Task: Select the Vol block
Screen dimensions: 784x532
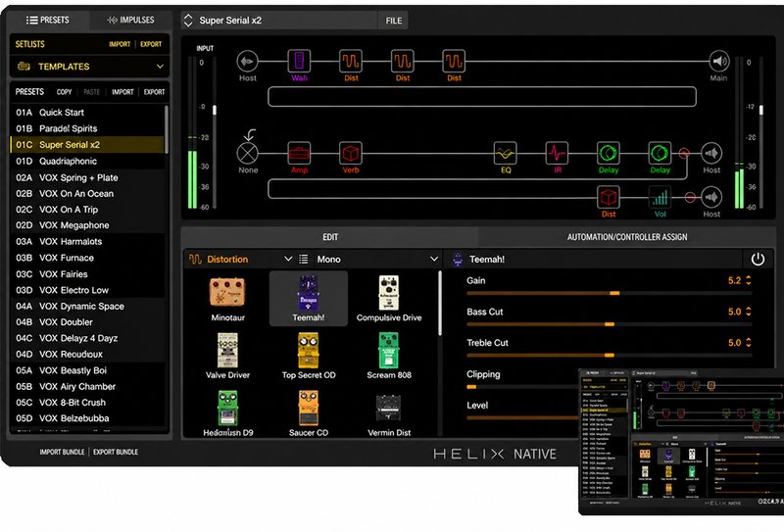Action: 660,197
